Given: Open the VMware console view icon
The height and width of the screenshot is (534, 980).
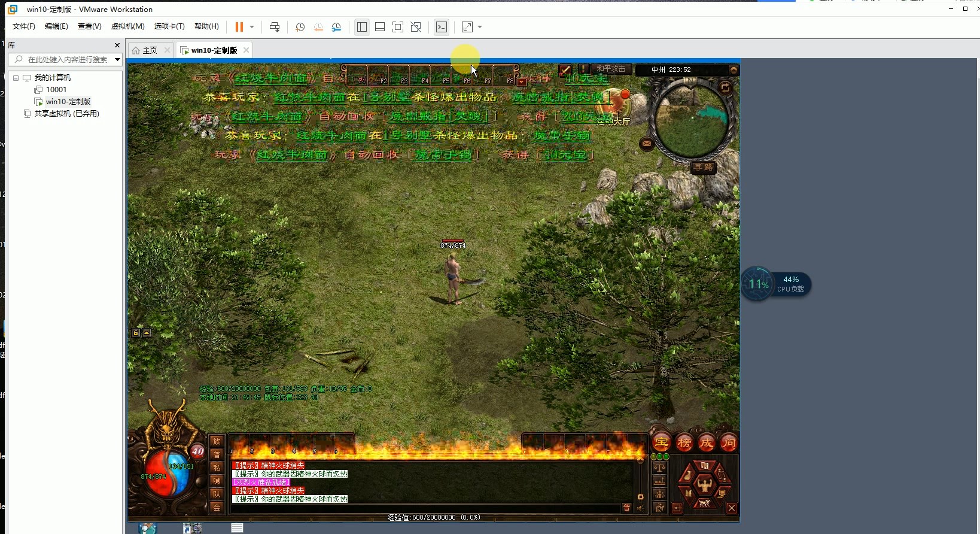Looking at the screenshot, I should pos(442,27).
